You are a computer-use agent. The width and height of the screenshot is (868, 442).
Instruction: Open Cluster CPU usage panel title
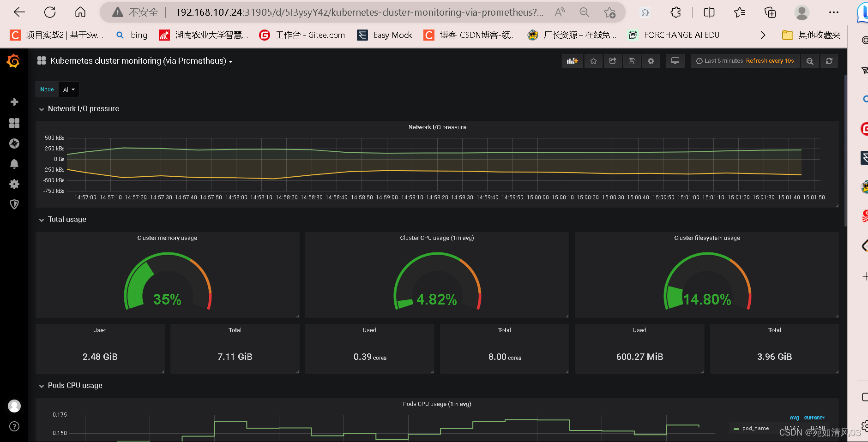(437, 238)
